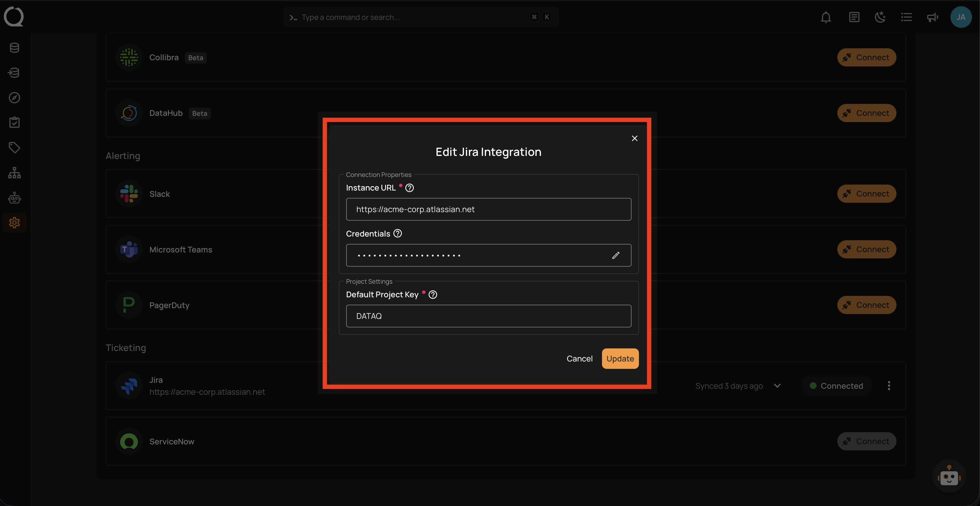Click the masked Credentials field

pyautogui.click(x=489, y=255)
